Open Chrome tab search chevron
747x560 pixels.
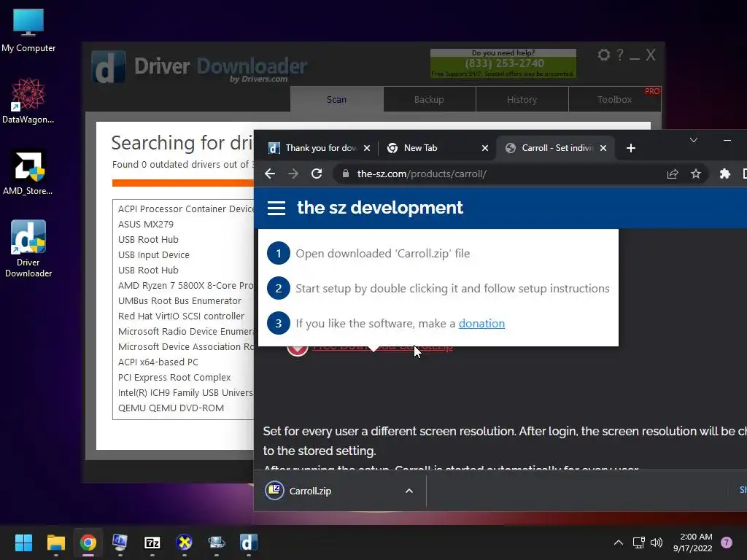pos(694,140)
